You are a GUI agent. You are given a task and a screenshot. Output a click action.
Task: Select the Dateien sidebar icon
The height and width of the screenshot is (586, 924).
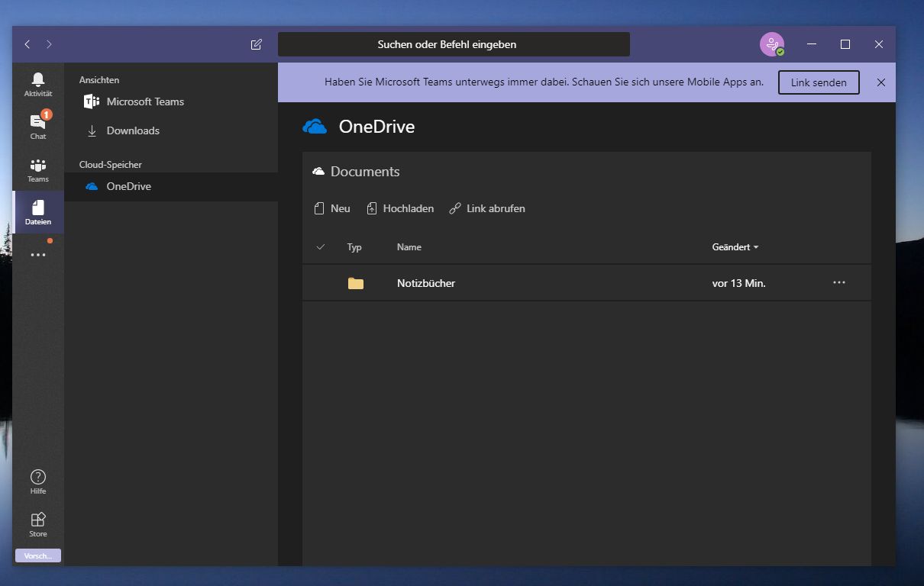[38, 212]
